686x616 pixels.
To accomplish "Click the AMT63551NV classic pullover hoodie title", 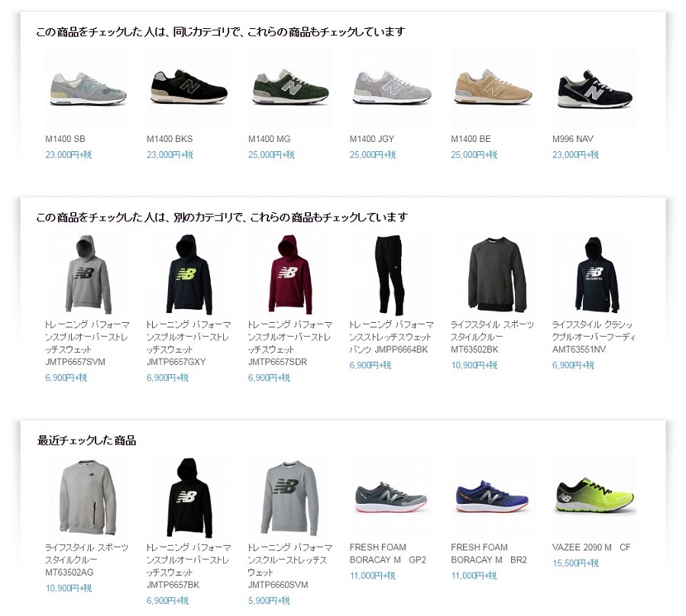I will click(x=594, y=337).
